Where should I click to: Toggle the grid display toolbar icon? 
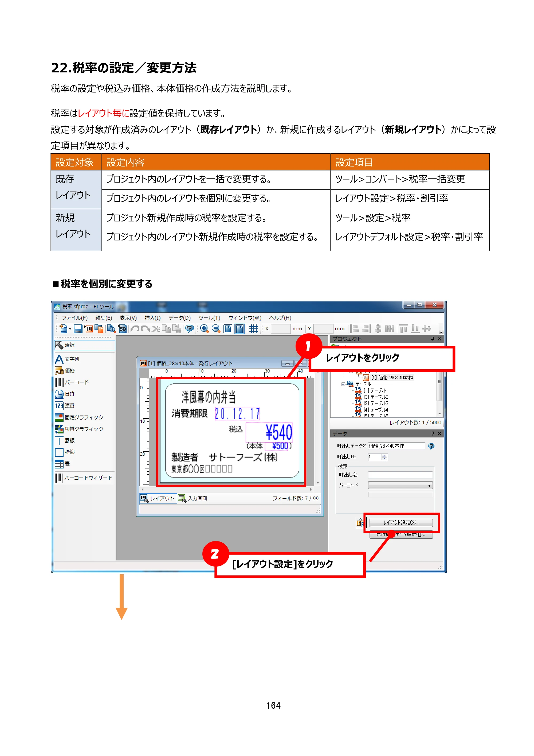[x=253, y=329]
